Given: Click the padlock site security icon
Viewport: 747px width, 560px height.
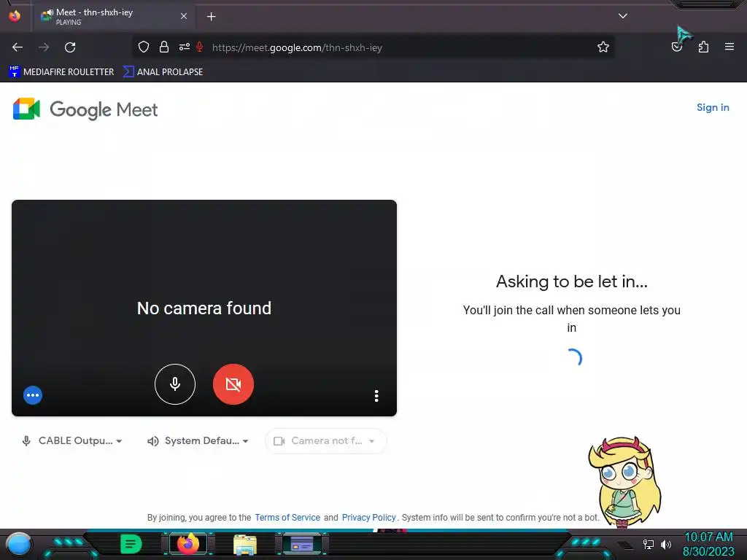Looking at the screenshot, I should coord(164,47).
